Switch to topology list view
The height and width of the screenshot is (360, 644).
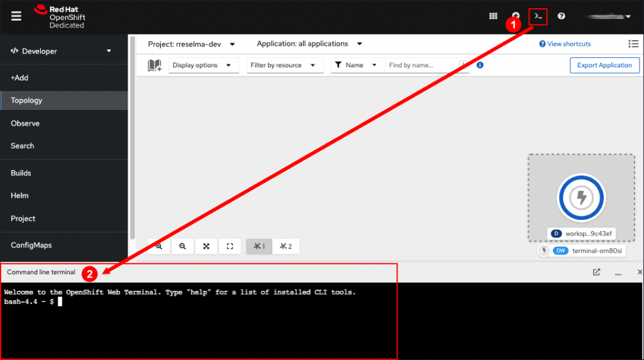point(633,44)
